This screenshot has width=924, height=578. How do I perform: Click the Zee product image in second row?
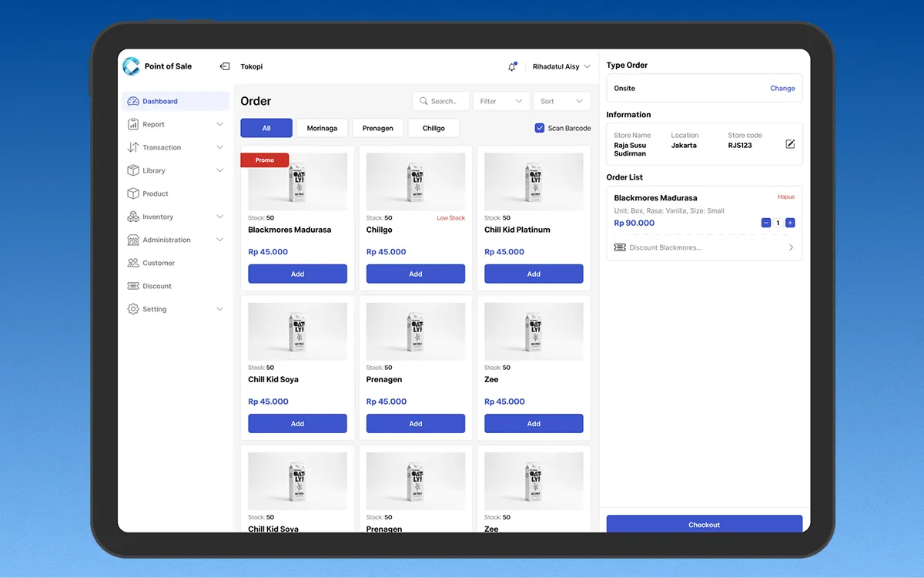534,331
